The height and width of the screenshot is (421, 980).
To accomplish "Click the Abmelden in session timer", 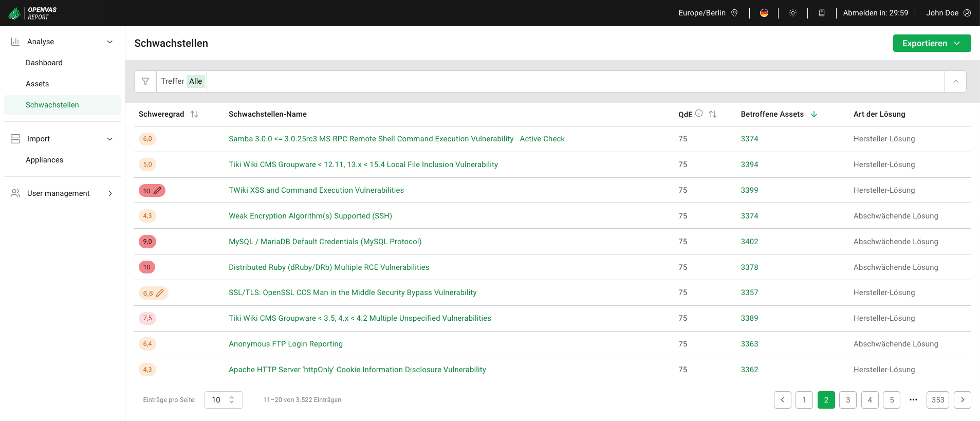I will tap(876, 13).
